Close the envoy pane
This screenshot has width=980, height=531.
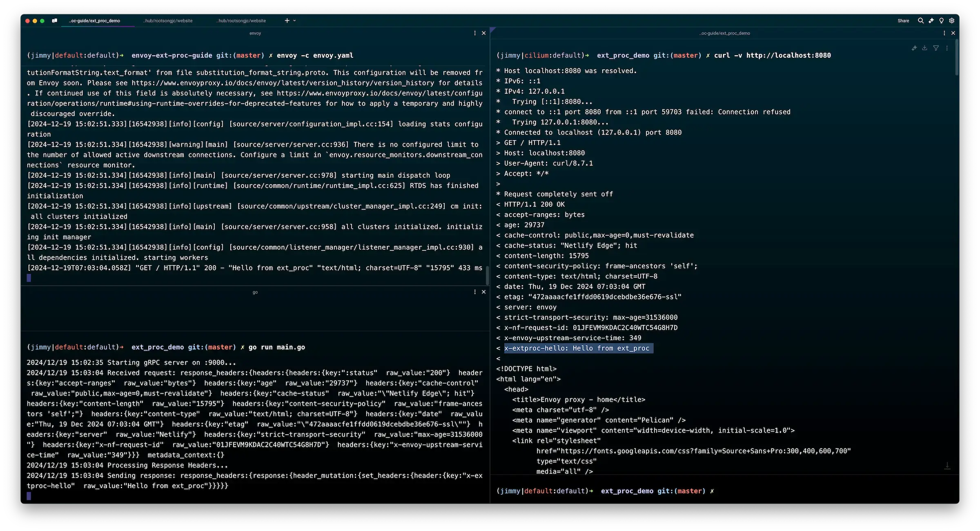(x=484, y=33)
